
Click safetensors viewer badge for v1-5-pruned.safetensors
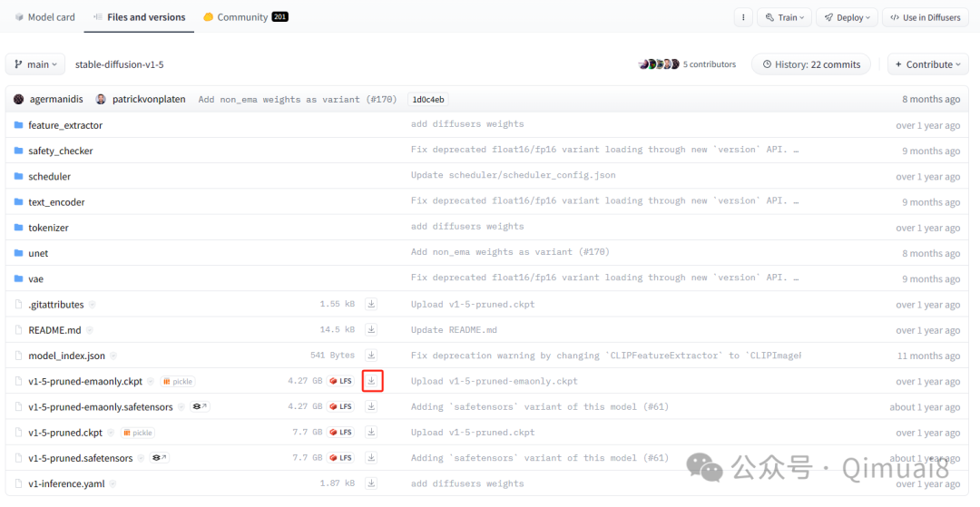[x=160, y=458]
